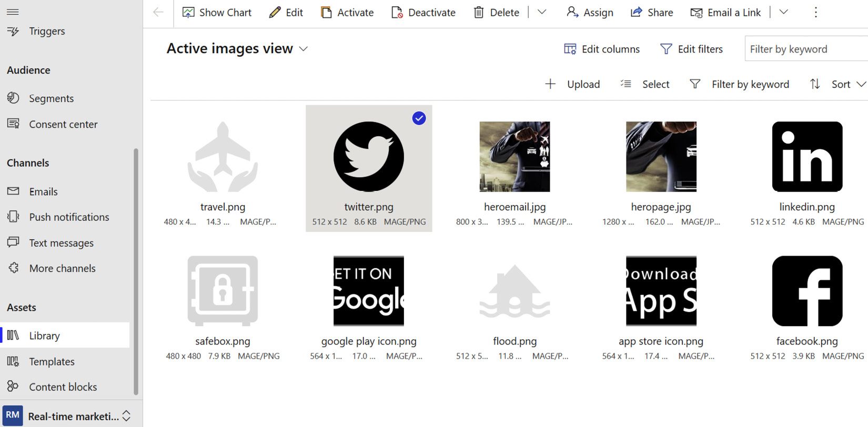Click the Templates icon in sidebar
This screenshot has width=868, height=427.
[x=13, y=361]
